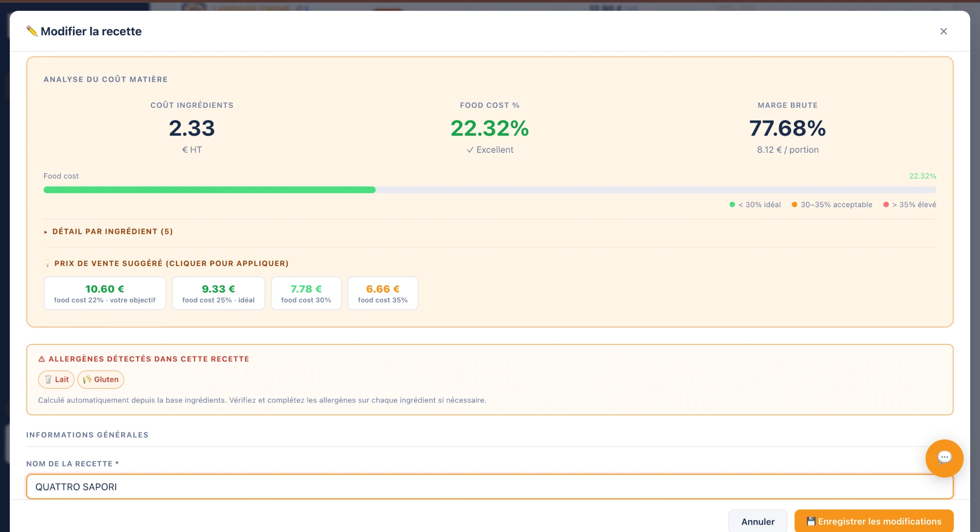Click the warning triangle icon for allergènes

coord(42,359)
